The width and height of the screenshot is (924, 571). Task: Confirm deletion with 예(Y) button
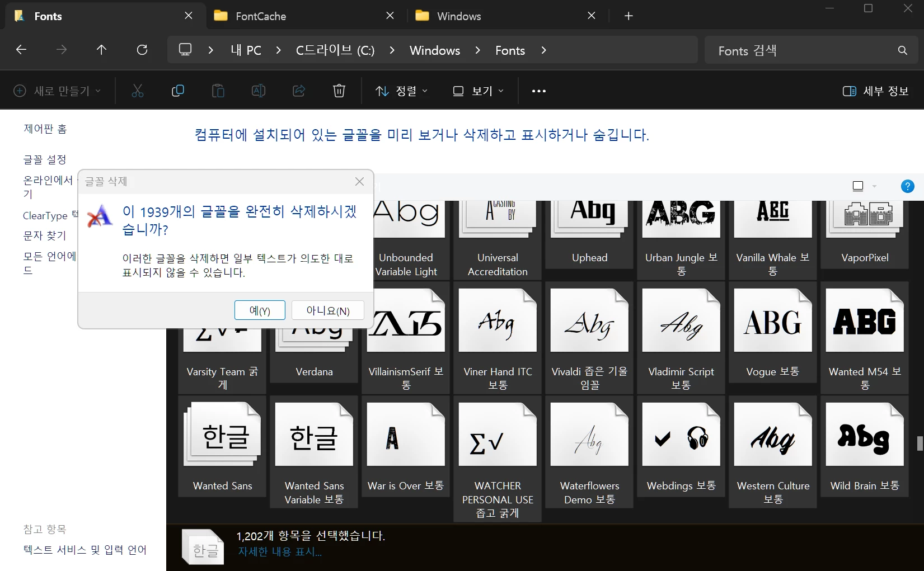(260, 310)
